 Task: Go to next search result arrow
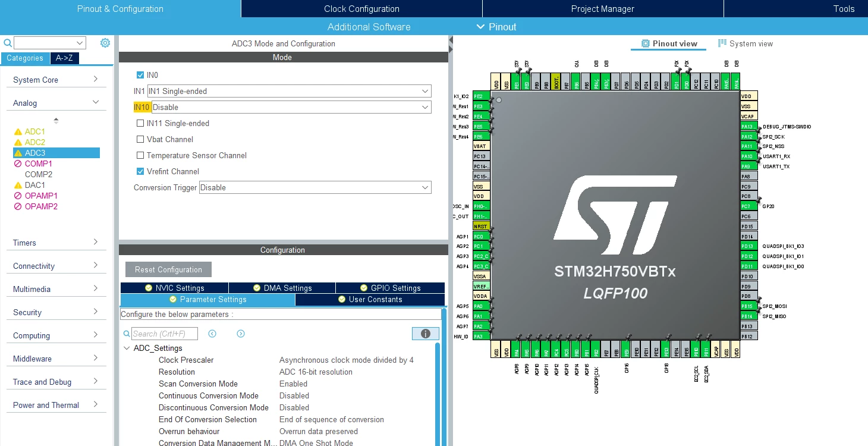click(241, 334)
